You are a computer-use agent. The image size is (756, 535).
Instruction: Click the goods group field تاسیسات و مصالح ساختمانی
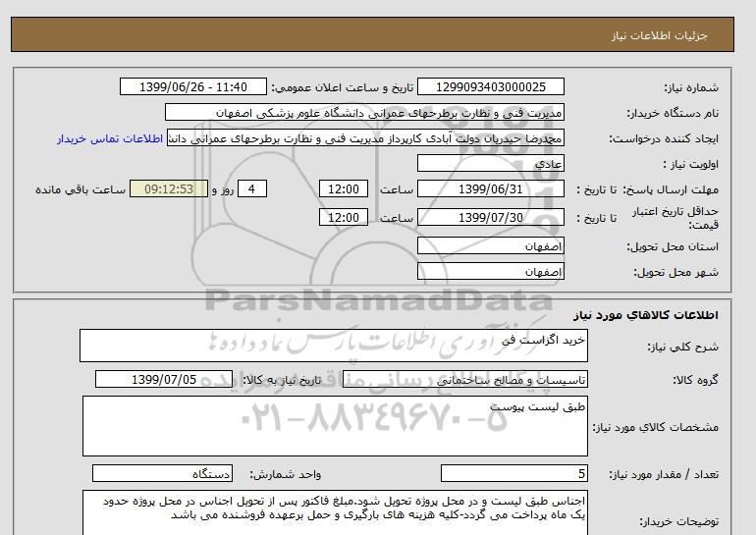465,379
